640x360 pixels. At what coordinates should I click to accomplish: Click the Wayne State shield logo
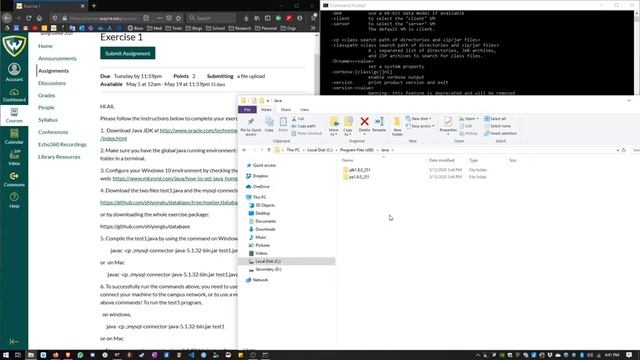pos(14,45)
